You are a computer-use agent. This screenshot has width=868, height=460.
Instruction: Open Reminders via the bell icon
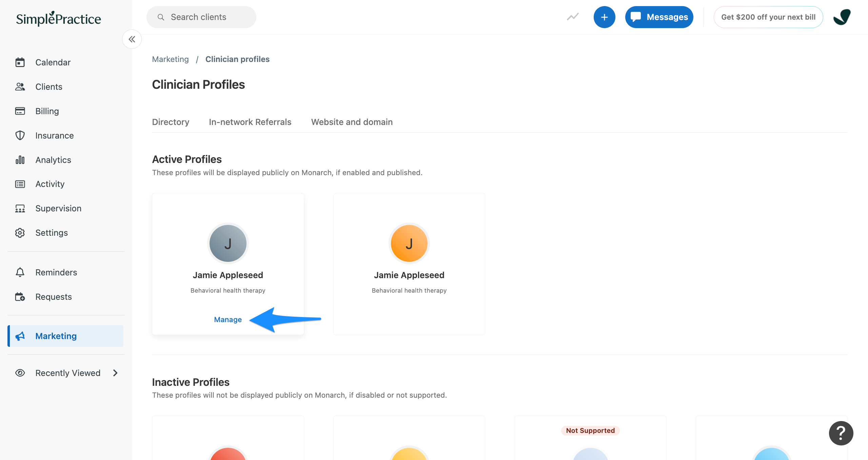pos(20,272)
